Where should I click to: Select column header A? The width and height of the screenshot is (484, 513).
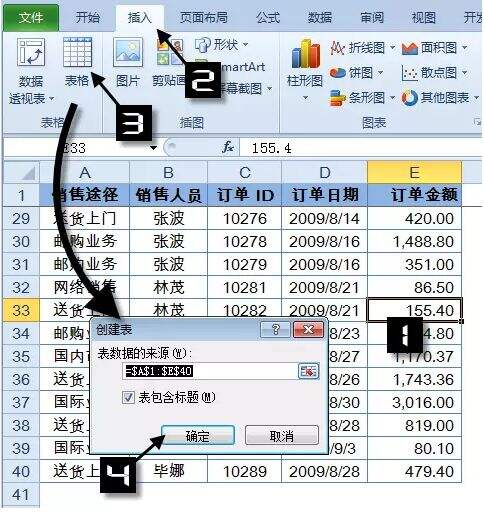[85, 172]
